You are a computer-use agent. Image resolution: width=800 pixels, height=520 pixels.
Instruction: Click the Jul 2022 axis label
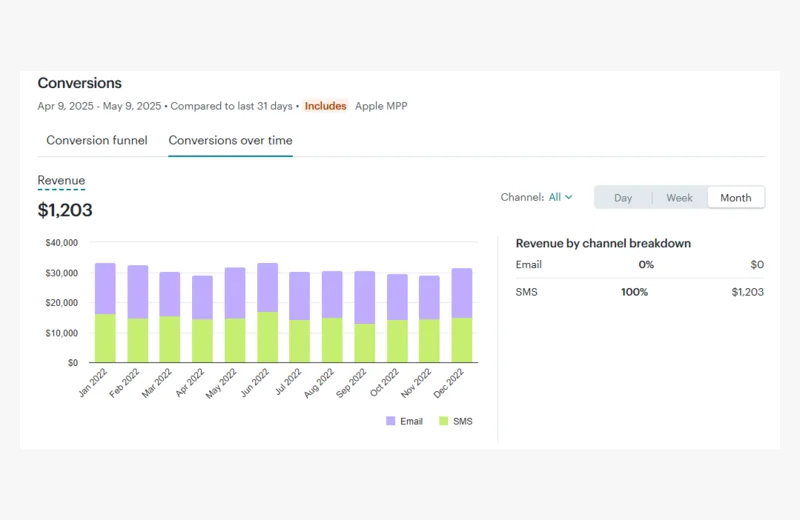coord(289,382)
